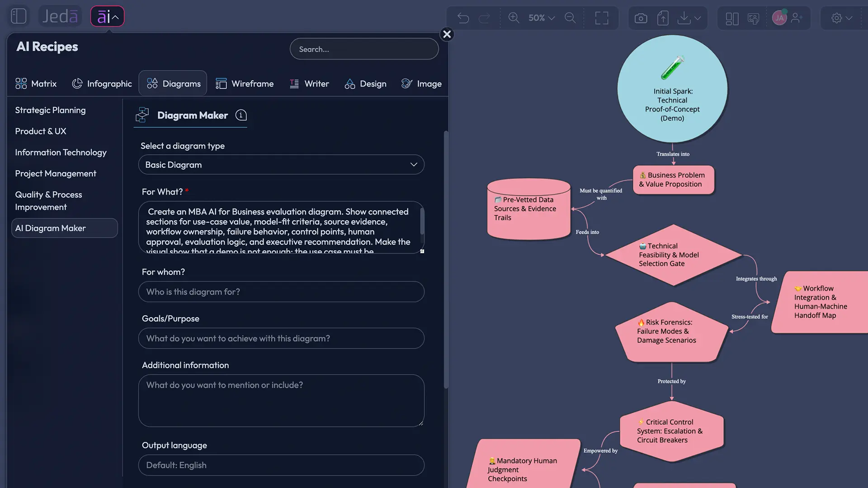
Task: Switch to the Infographic tab
Action: tap(102, 84)
